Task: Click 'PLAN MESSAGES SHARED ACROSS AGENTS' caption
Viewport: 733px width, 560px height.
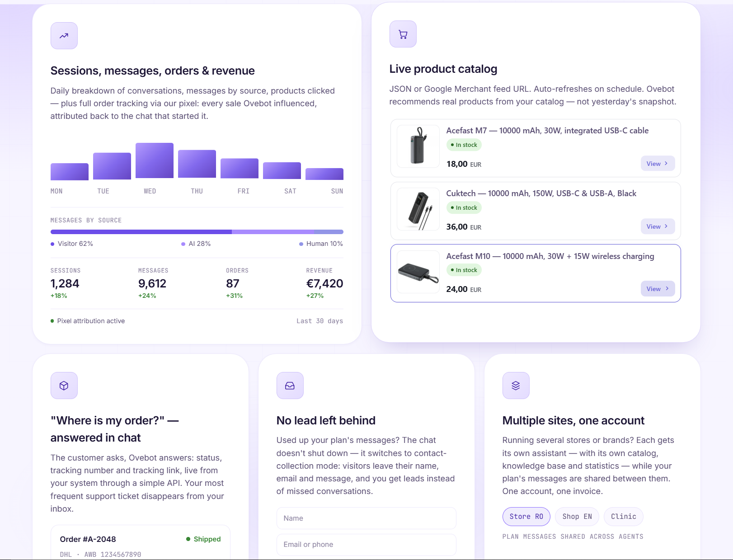Action: pyautogui.click(x=573, y=536)
